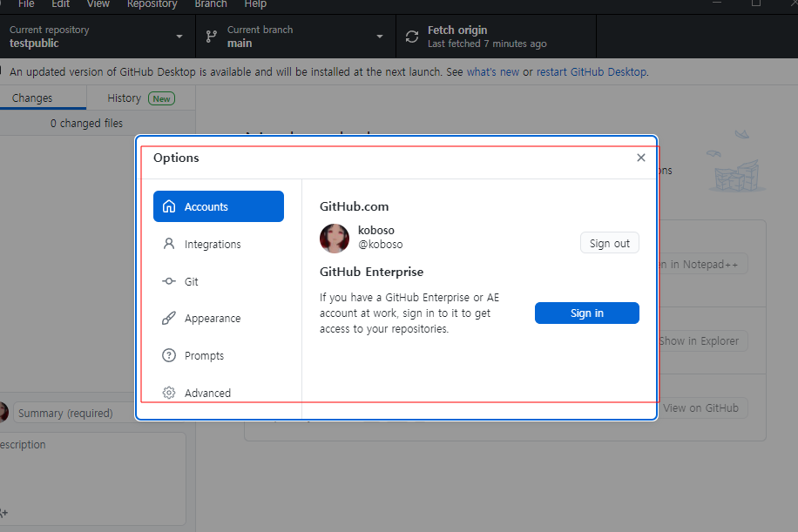
Task: Click the commit Description text area
Action: [x=92, y=478]
